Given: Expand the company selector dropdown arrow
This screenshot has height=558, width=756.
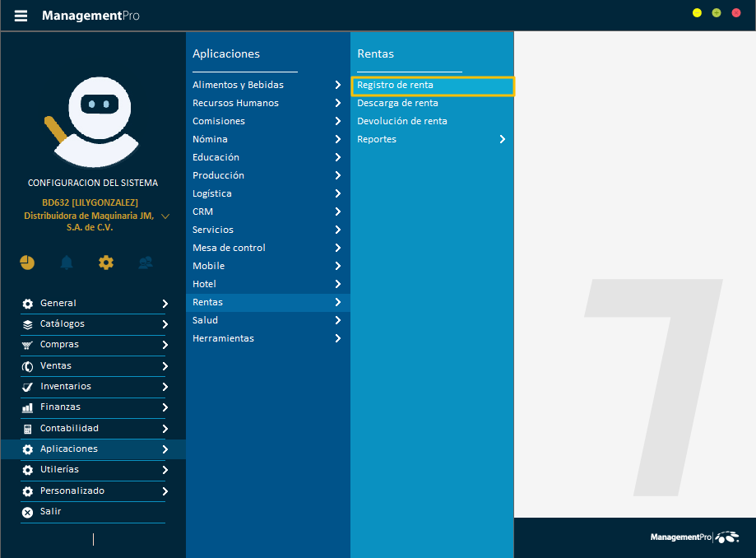Looking at the screenshot, I should (165, 216).
